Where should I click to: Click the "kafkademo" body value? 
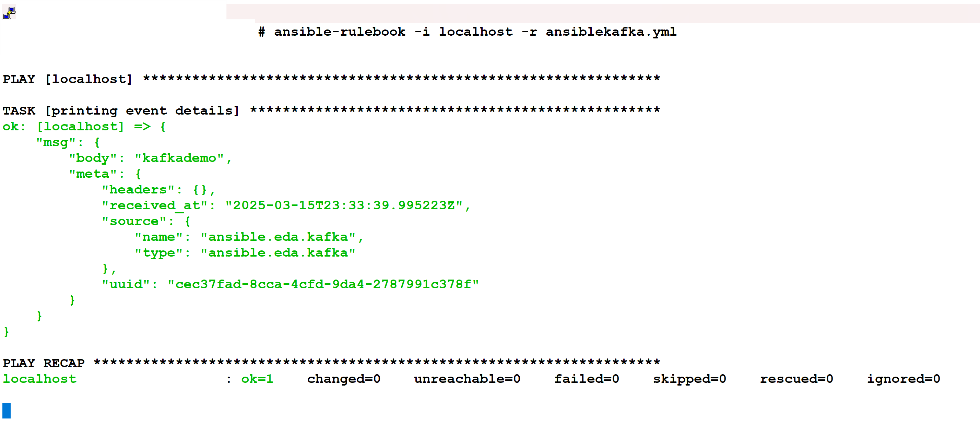(179, 158)
